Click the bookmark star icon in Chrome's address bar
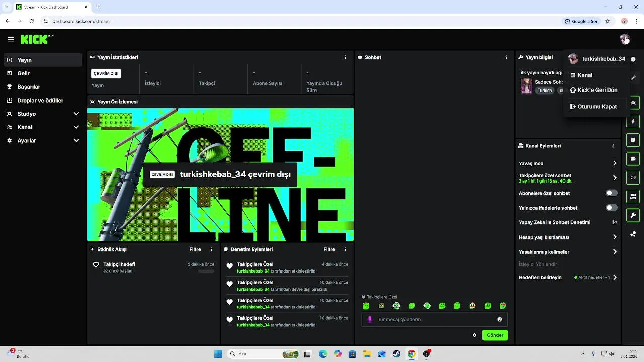 [x=608, y=21]
